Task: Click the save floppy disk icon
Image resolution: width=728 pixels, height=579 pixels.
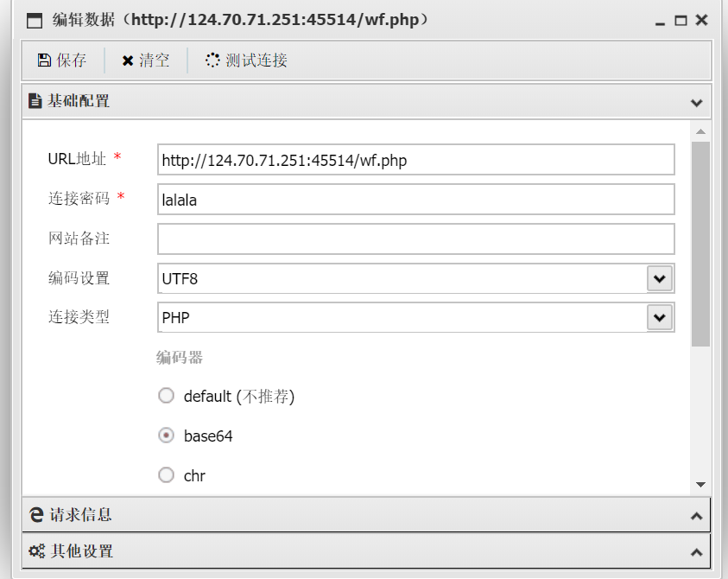Action: click(44, 60)
